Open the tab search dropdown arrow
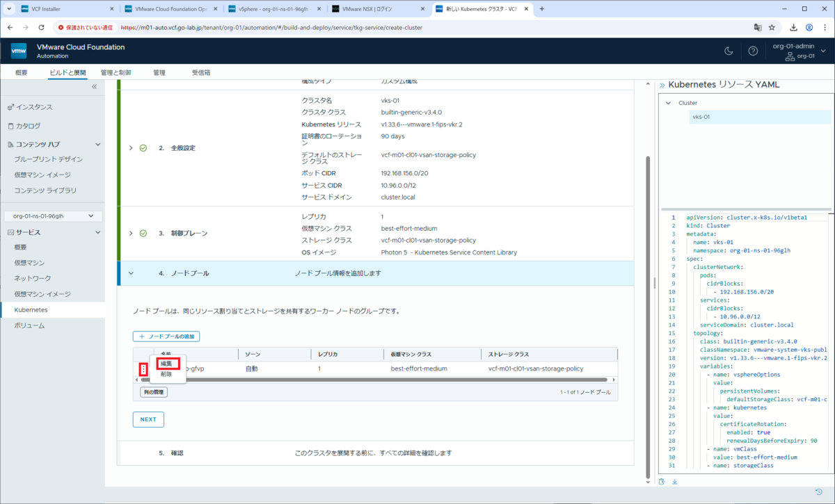 coord(9,9)
